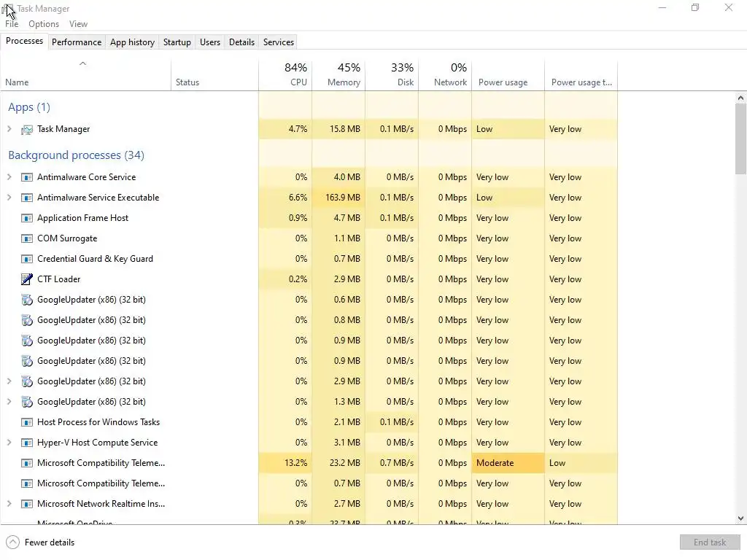Expand Microsoft Network Realtime Inspection group
Screen dimensions: 747x560
coord(9,503)
